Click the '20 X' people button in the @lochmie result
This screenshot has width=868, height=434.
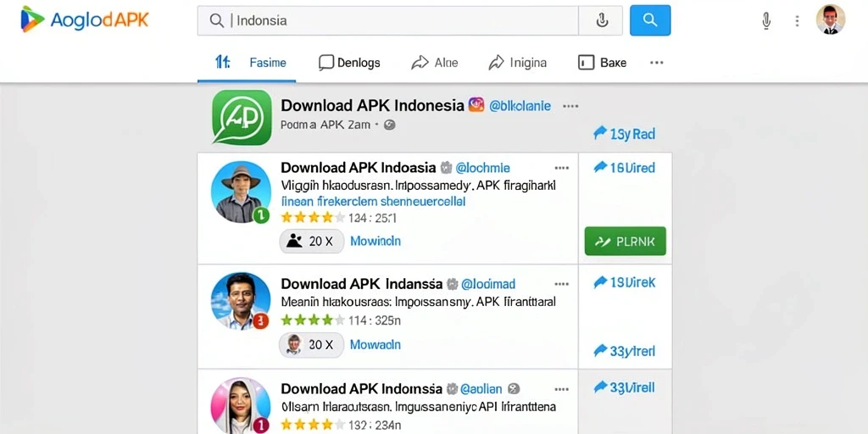[312, 242]
